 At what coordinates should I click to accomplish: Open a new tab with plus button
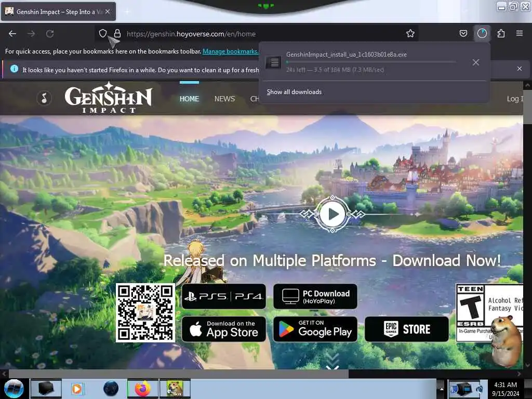click(x=127, y=11)
